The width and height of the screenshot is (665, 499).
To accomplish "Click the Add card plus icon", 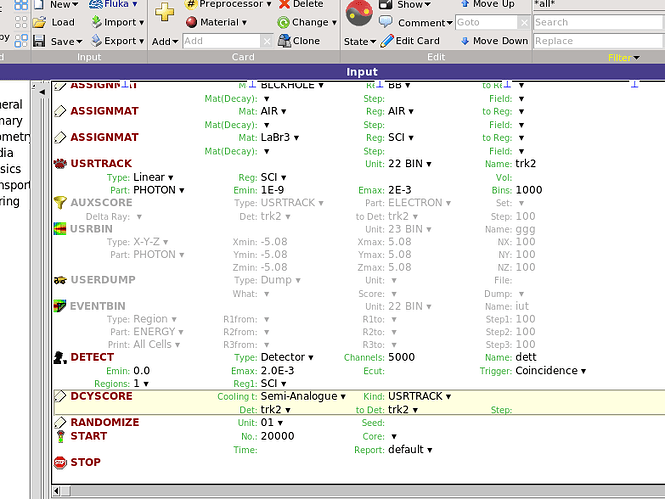I will (164, 13).
